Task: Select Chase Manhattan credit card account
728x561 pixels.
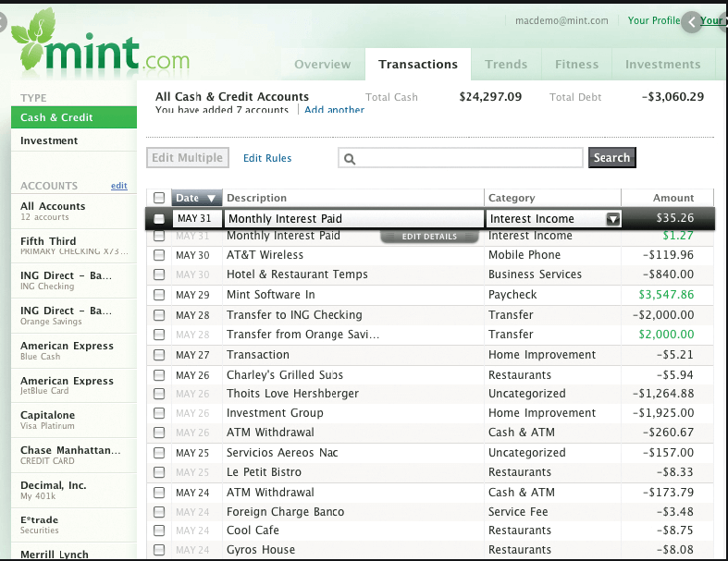Action: coord(74,456)
